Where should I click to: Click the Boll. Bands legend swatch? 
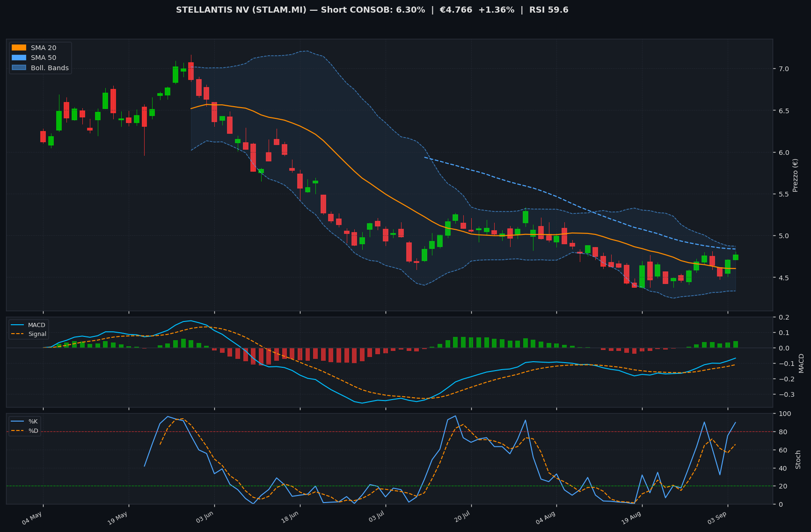[19, 68]
